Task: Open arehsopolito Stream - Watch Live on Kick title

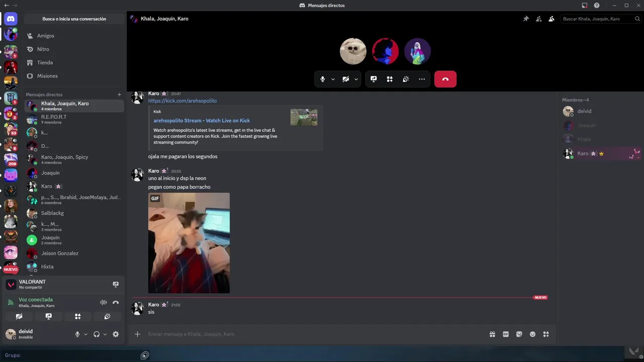Action: point(202,121)
